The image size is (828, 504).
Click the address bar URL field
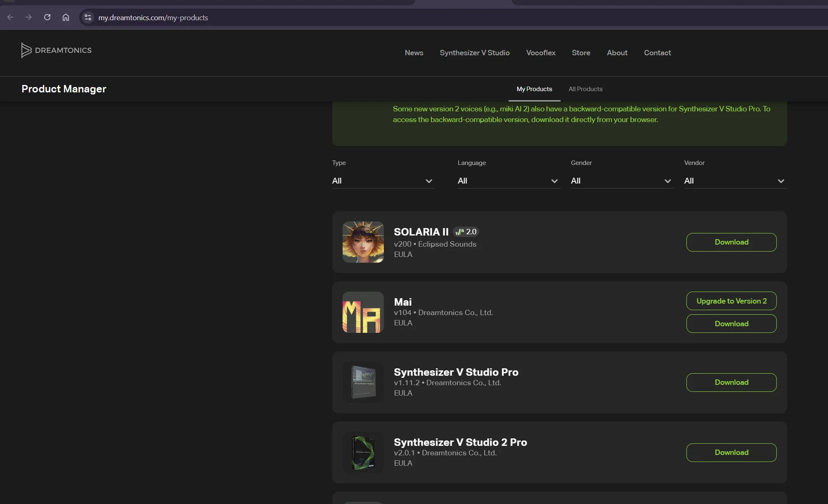coord(454,17)
